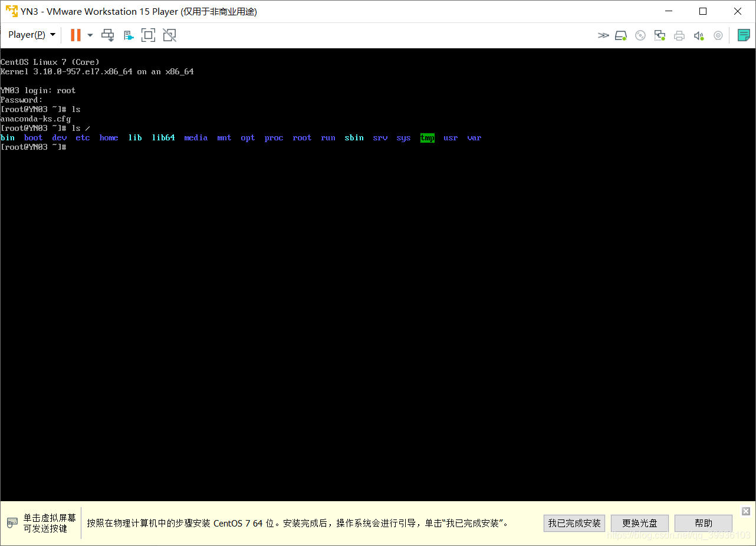Click the 'proc' directory name

274,137
